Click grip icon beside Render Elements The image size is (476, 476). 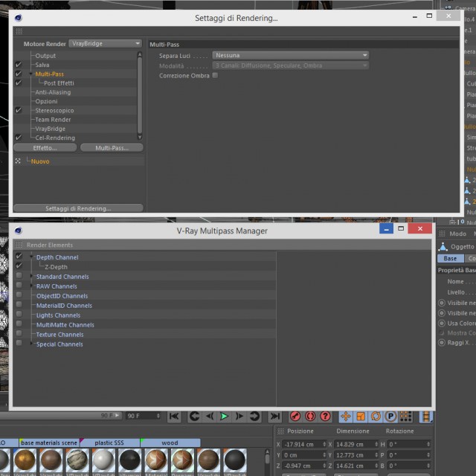coord(19,245)
